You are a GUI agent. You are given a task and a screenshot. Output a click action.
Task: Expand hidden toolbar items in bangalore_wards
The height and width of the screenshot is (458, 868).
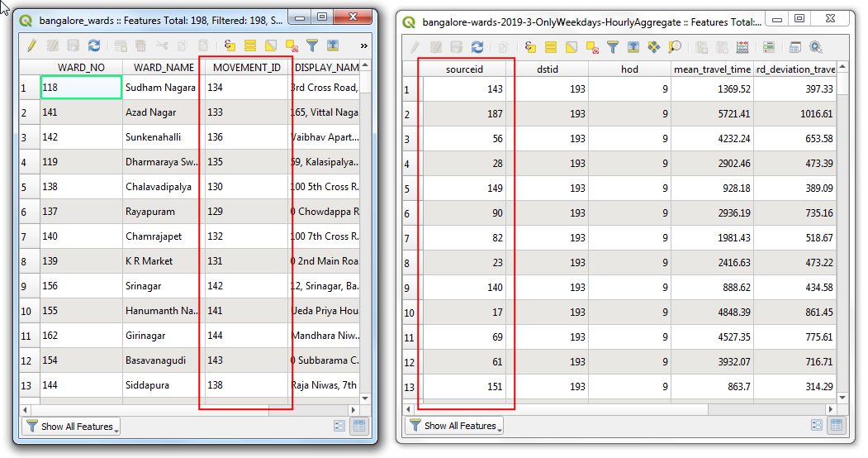tap(364, 46)
